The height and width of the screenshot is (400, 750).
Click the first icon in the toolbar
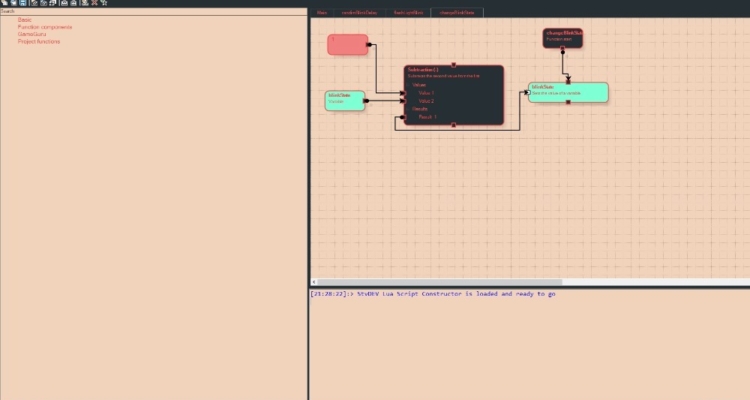tap(4, 3)
